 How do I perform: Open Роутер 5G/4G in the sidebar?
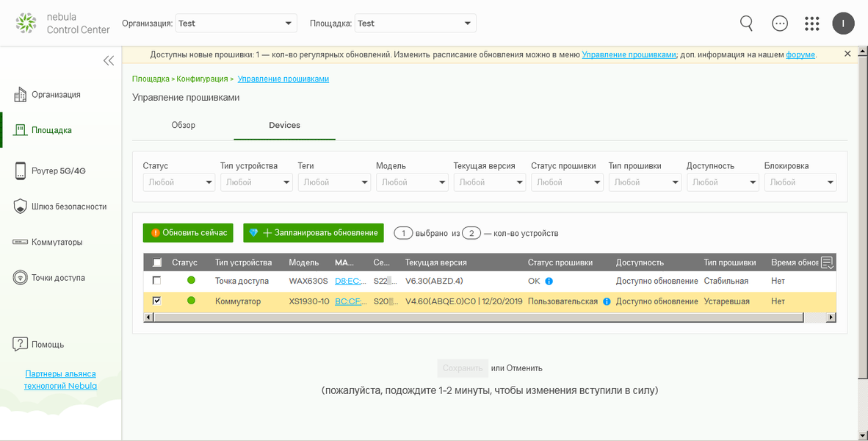(x=59, y=171)
